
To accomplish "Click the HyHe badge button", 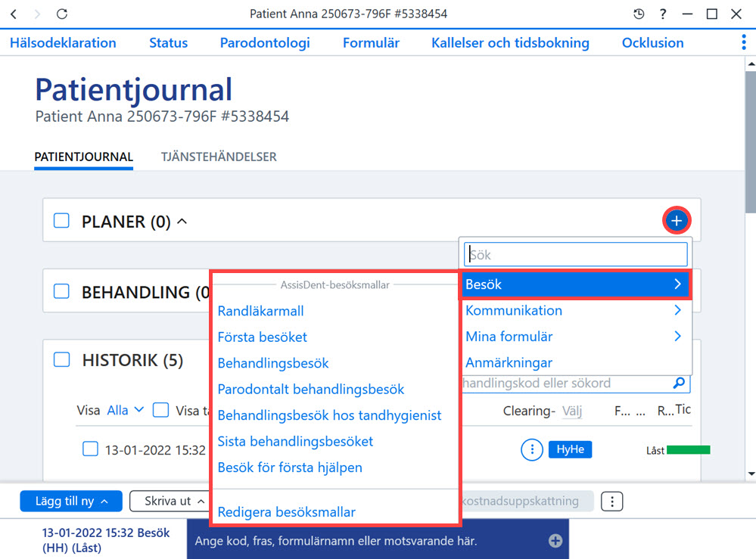I will tap(571, 449).
